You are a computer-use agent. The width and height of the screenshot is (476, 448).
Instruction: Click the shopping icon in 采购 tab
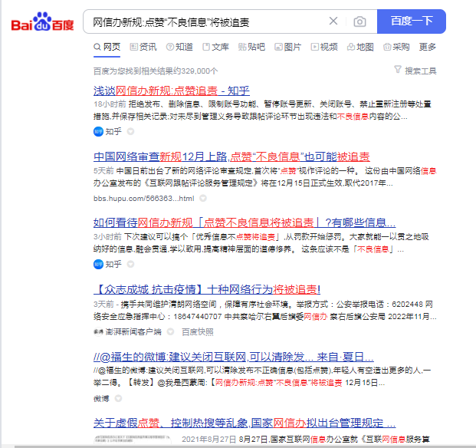coord(387,47)
